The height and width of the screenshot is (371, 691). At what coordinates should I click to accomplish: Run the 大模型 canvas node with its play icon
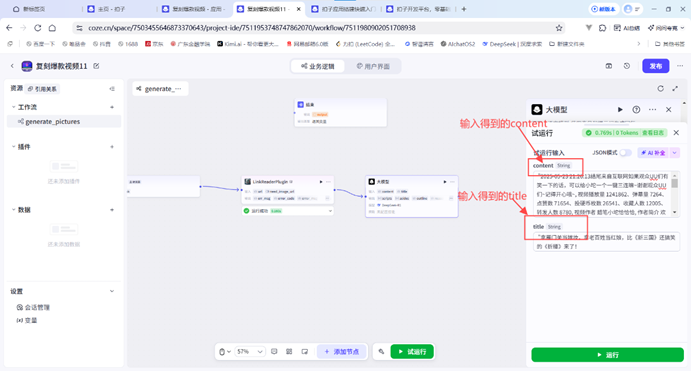click(x=445, y=182)
